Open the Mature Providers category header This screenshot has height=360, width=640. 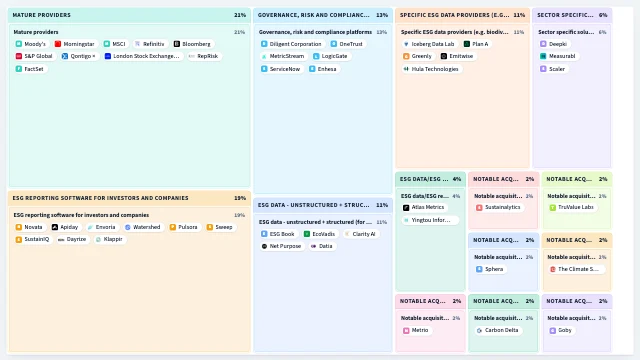(129, 15)
